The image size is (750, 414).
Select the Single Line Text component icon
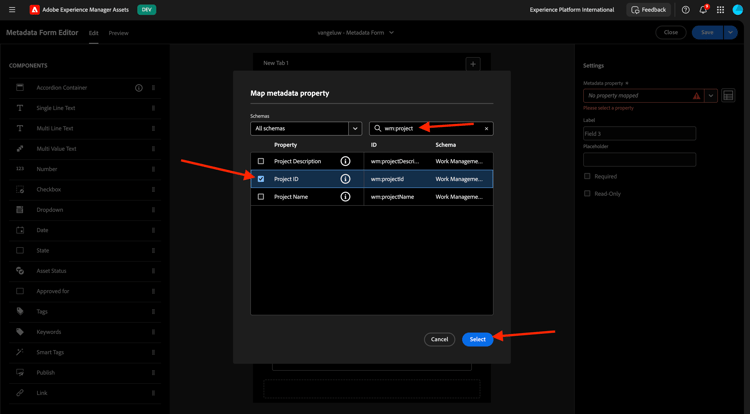point(20,108)
